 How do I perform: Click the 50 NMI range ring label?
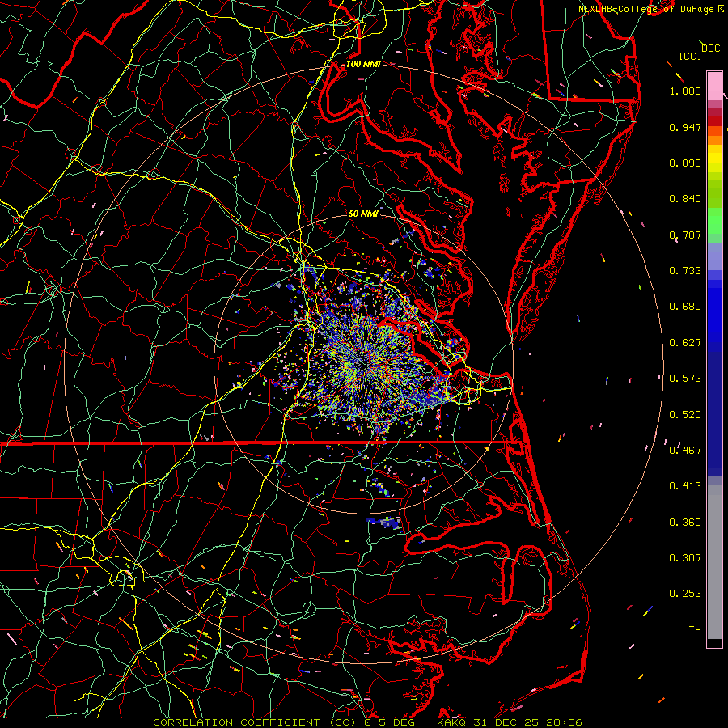pyautogui.click(x=363, y=214)
